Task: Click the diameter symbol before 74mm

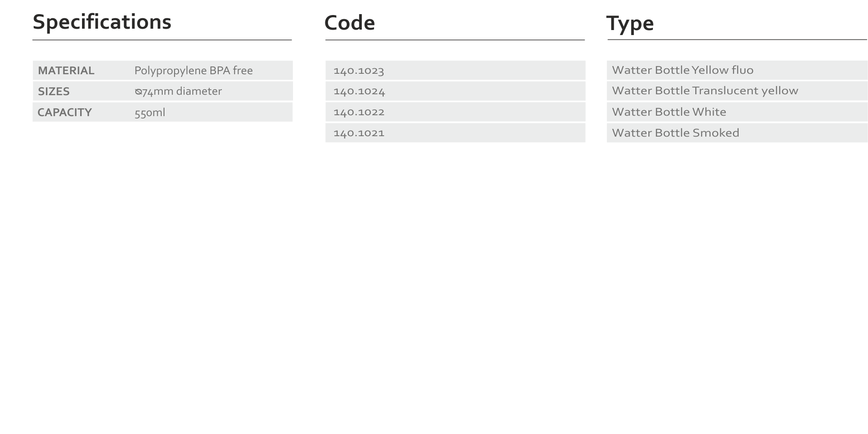Action: [138, 92]
